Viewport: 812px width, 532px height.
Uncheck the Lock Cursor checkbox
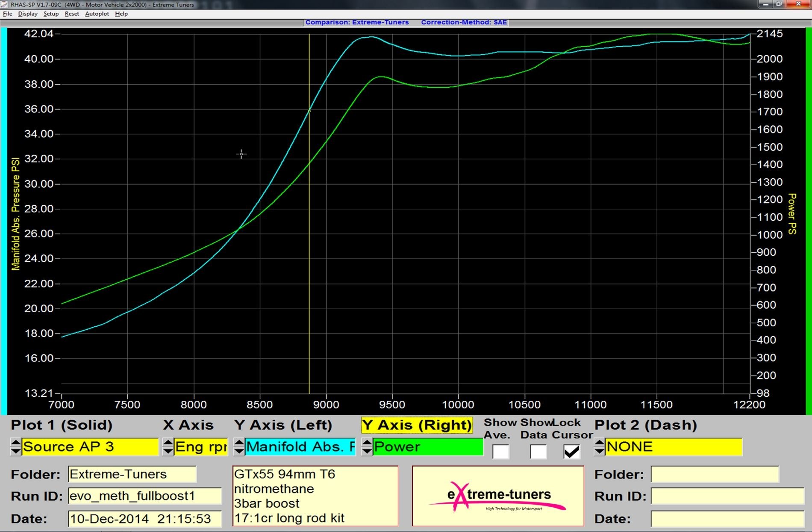[x=571, y=452]
